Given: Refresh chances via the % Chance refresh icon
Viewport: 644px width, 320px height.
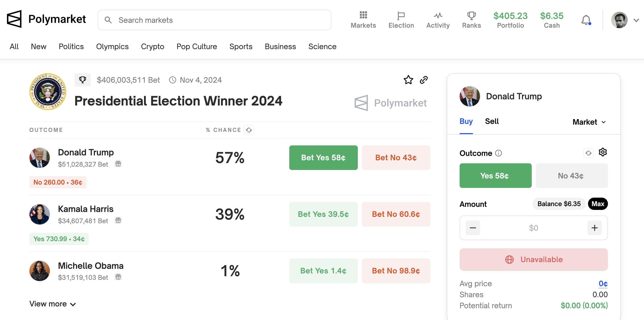Looking at the screenshot, I should pos(249,130).
